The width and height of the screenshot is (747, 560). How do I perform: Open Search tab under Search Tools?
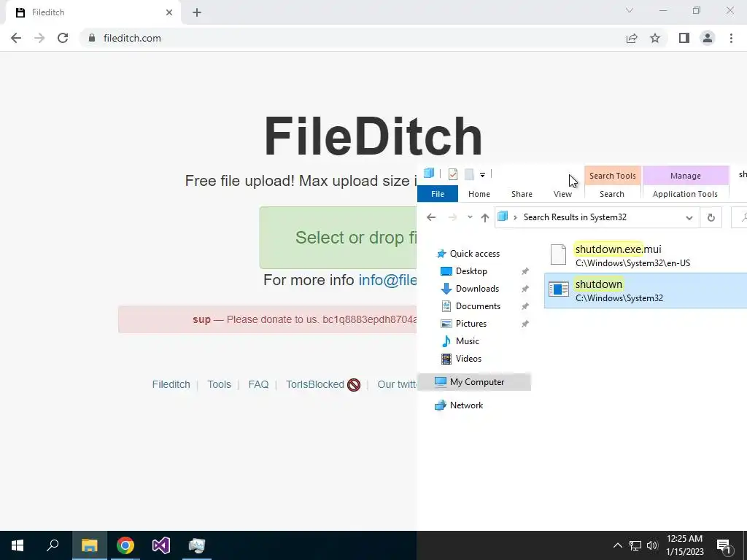coord(612,194)
